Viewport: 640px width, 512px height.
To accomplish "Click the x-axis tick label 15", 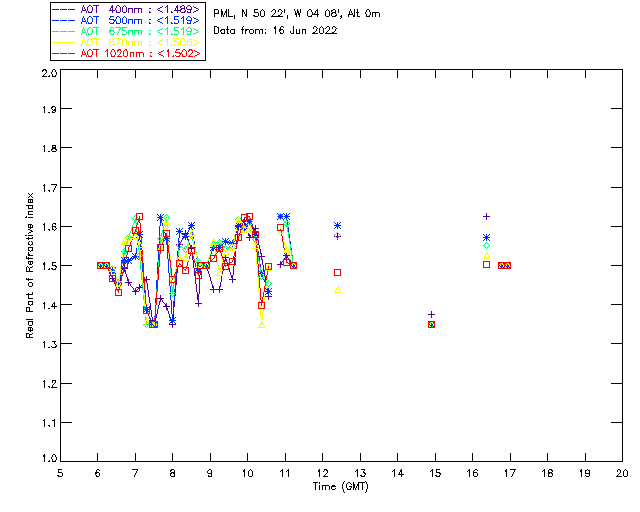I will pos(435,473).
